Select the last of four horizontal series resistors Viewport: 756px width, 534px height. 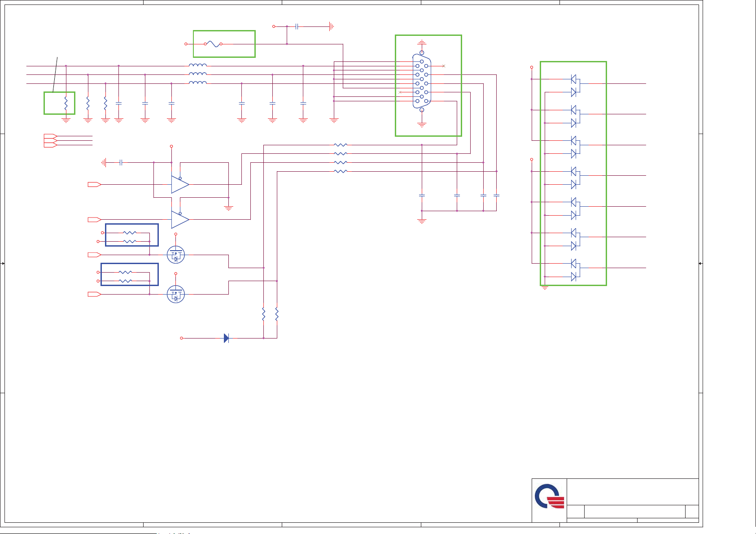pyautogui.click(x=341, y=171)
